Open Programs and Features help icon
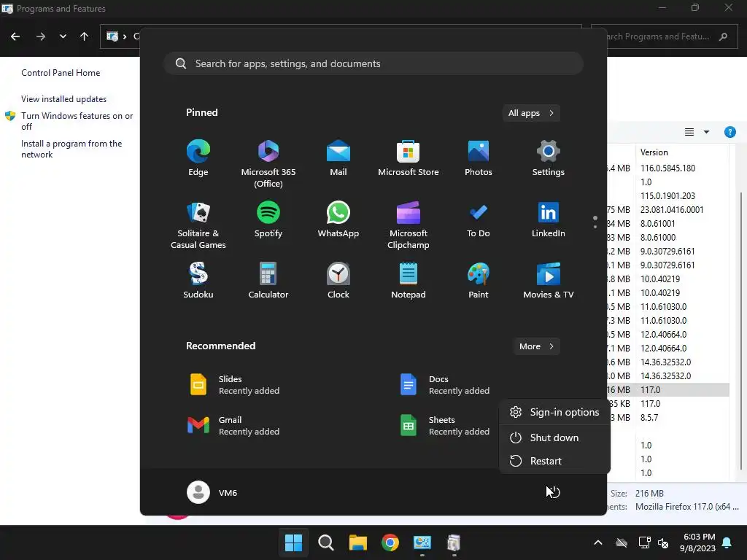 pyautogui.click(x=729, y=132)
